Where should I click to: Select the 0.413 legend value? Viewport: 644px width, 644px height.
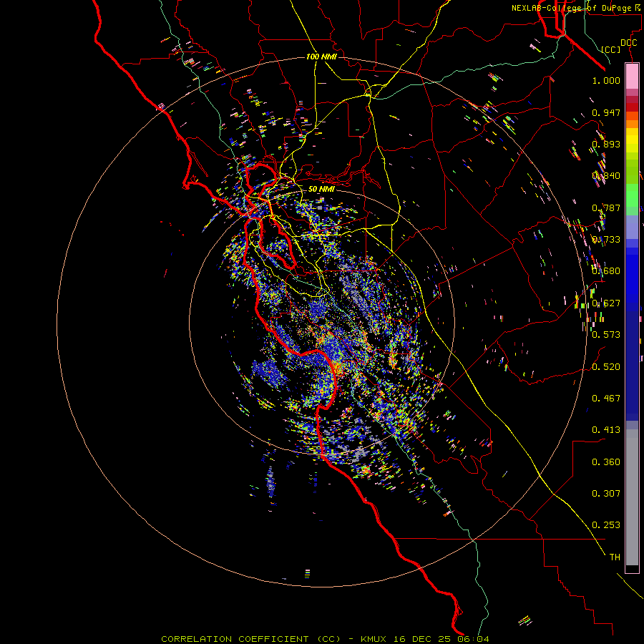click(x=606, y=430)
